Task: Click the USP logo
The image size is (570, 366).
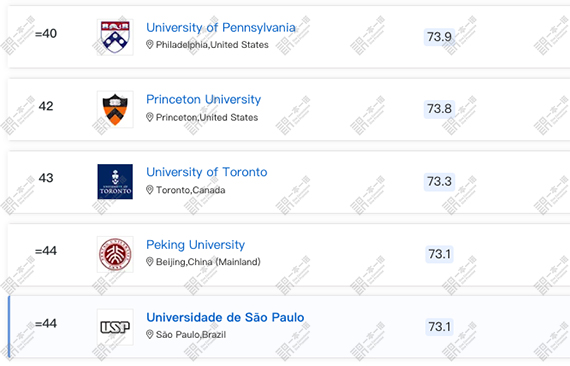Action: (x=115, y=327)
